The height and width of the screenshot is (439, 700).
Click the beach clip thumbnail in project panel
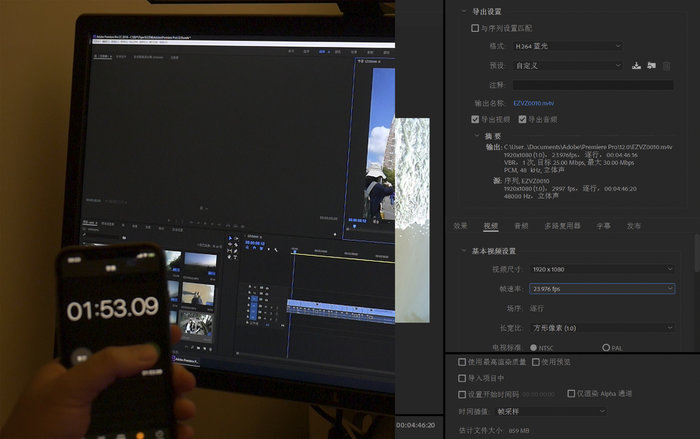pos(198,294)
